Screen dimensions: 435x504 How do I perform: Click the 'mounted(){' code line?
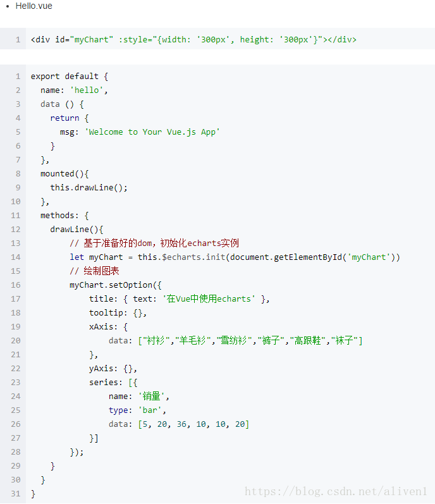point(64,174)
